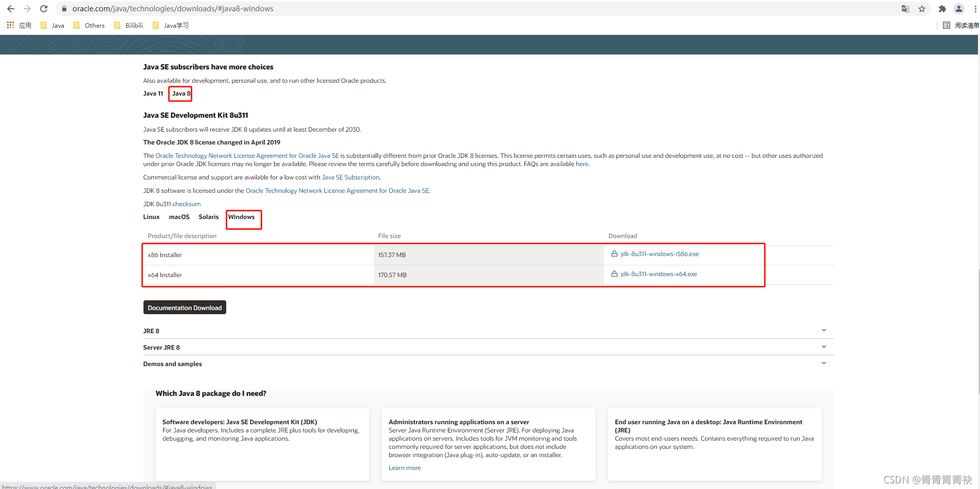This screenshot has width=980, height=489.
Task: Open the Chrome profile avatar
Action: tap(959, 9)
